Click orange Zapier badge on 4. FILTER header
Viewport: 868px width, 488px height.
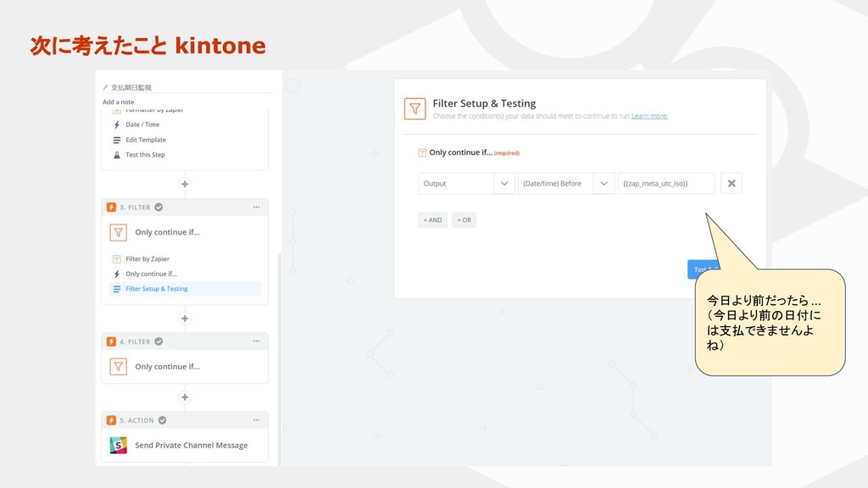coord(111,341)
